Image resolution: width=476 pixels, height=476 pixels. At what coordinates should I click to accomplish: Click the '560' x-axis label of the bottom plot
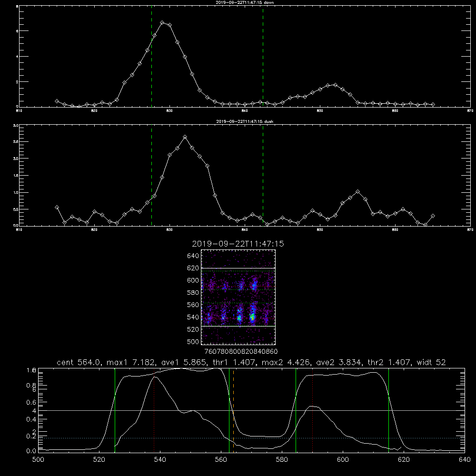pos(221,460)
